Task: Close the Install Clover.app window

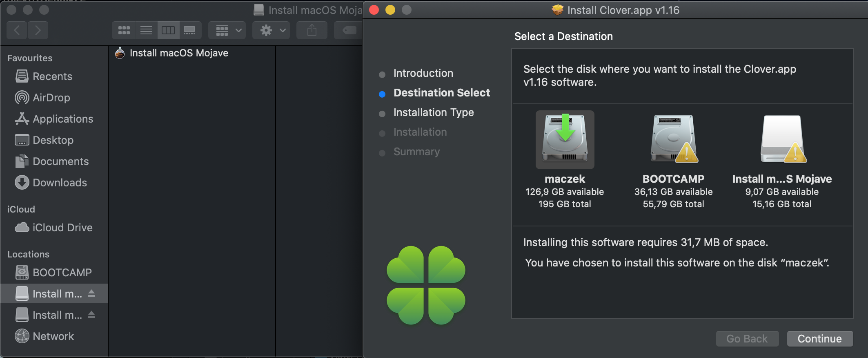Action: pyautogui.click(x=374, y=10)
